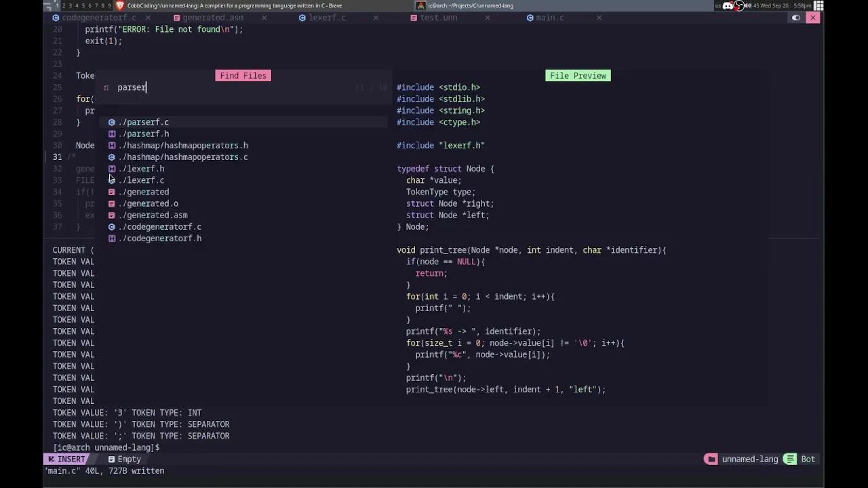Viewport: 868px width, 488px height.
Task: Click the Discord icon in the system tray
Action: 728,5
